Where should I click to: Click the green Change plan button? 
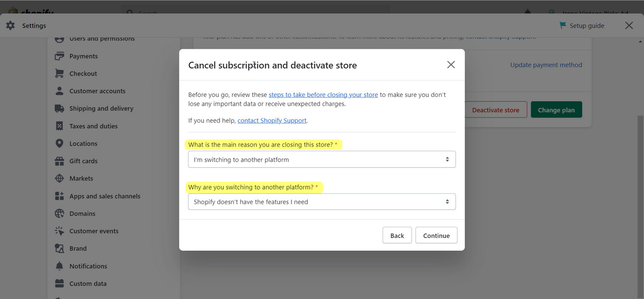tap(556, 110)
